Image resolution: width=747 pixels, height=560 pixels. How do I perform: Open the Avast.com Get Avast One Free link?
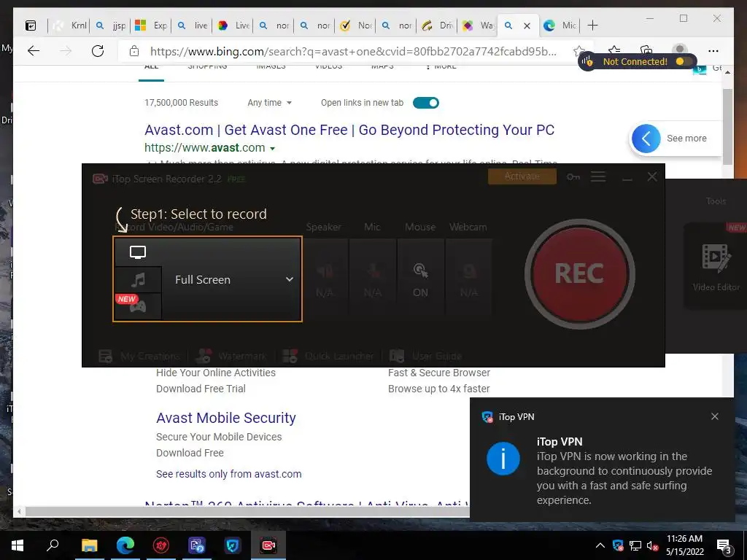(x=349, y=130)
